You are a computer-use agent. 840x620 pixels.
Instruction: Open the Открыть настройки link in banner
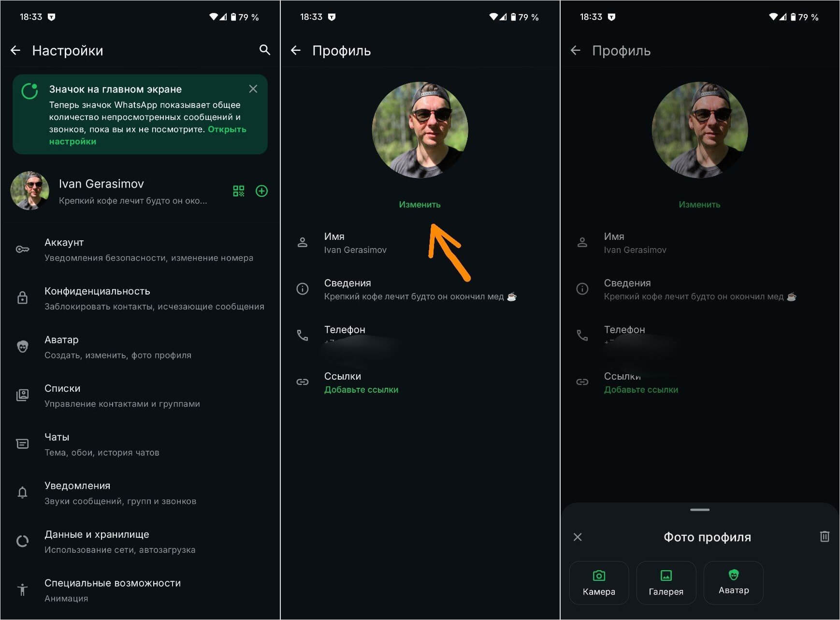pyautogui.click(x=147, y=135)
